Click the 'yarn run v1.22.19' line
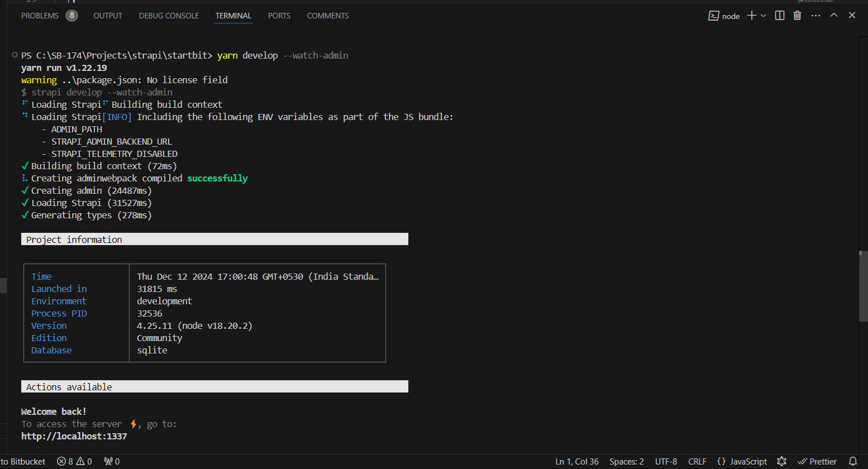This screenshot has width=868, height=469. (64, 68)
